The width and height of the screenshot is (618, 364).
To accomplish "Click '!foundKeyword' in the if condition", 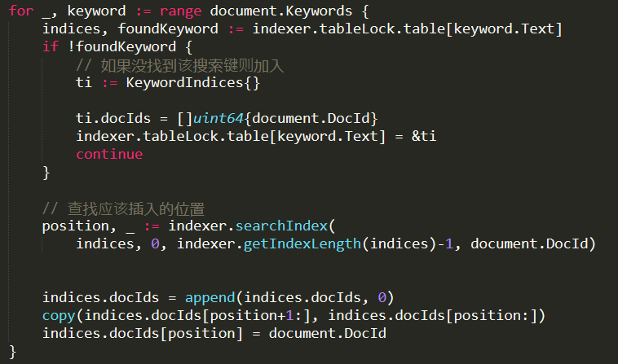I will pyautogui.click(x=121, y=47).
